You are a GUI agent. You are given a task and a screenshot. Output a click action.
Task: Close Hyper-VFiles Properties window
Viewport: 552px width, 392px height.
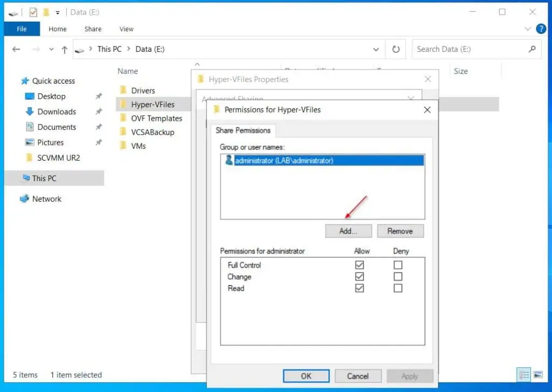[427, 79]
